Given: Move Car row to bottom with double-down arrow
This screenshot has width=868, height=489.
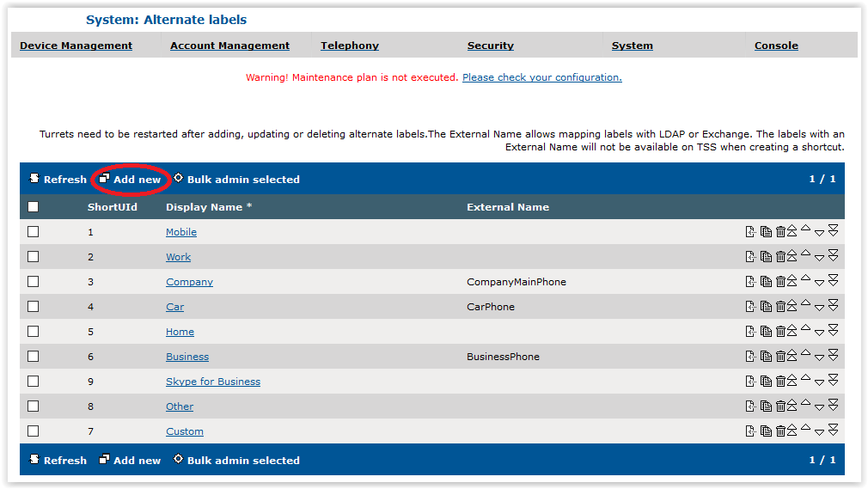Looking at the screenshot, I should point(833,305).
